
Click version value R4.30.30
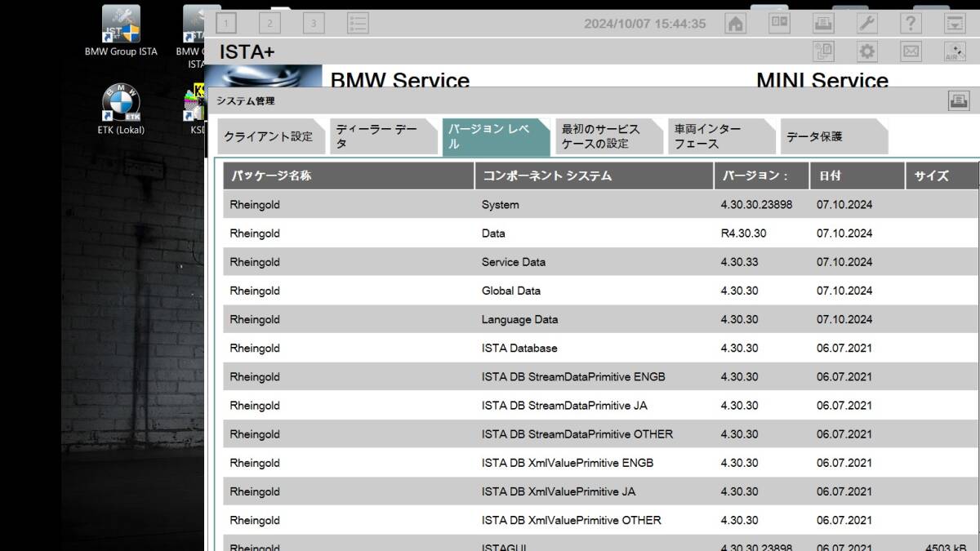(x=743, y=233)
